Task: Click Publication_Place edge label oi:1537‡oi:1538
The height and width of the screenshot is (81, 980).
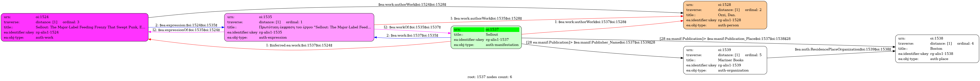Action: 725,39
